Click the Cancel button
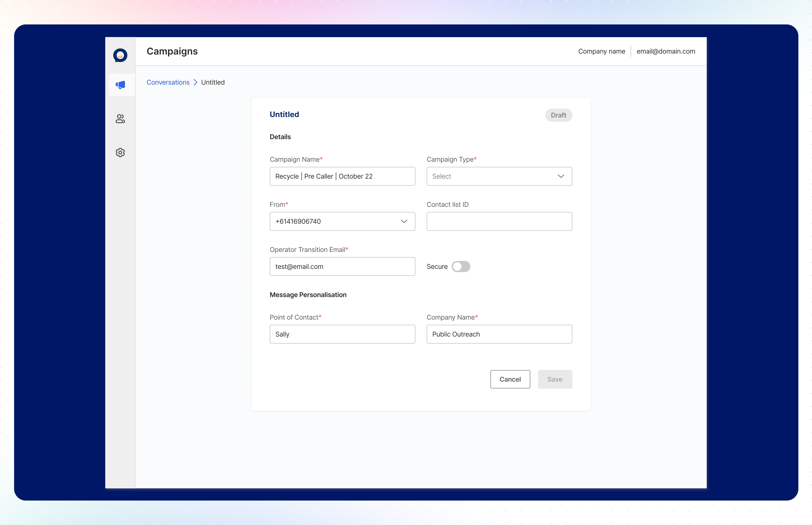This screenshot has height=525, width=812. [x=510, y=379]
